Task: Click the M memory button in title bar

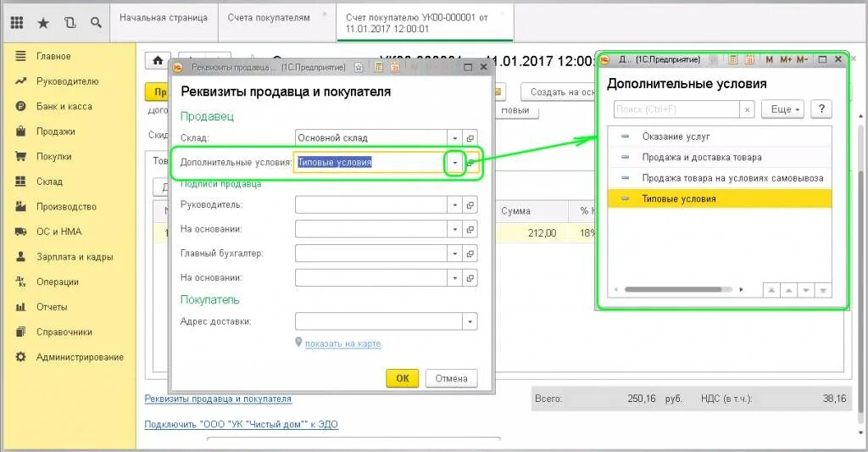Action: click(x=769, y=59)
